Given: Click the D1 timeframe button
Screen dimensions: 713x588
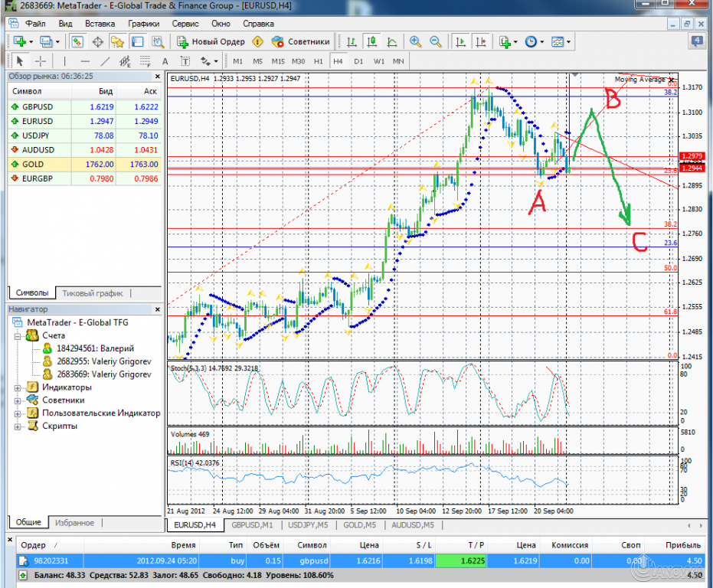Looking at the screenshot, I should 357,61.
